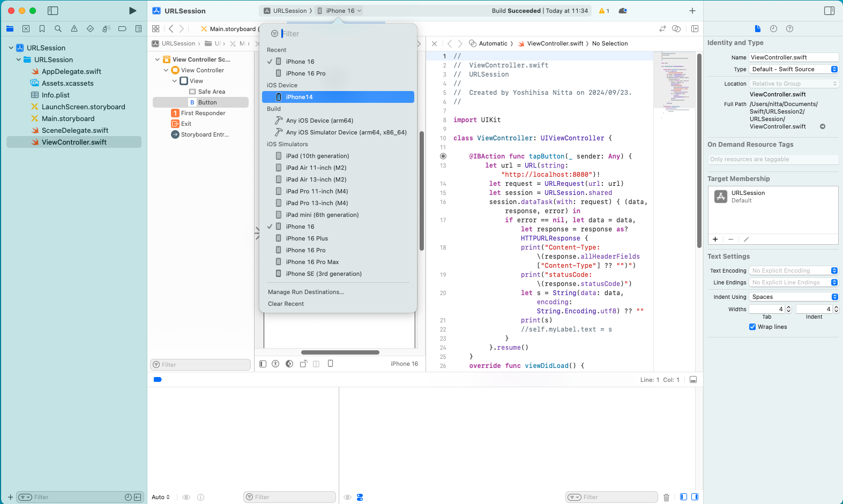Toggle the Wrap lines checkbox
Image resolution: width=843 pixels, height=504 pixels.
pyautogui.click(x=752, y=327)
